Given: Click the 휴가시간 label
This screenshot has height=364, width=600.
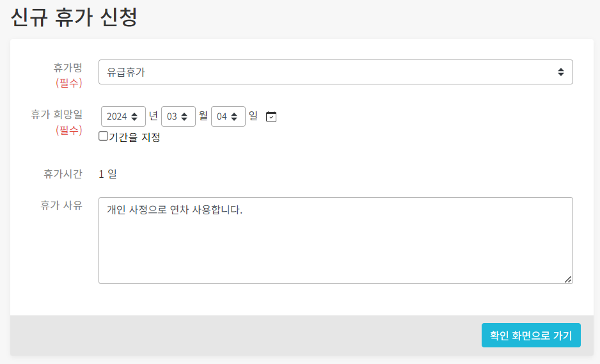Looking at the screenshot, I should (x=63, y=173).
